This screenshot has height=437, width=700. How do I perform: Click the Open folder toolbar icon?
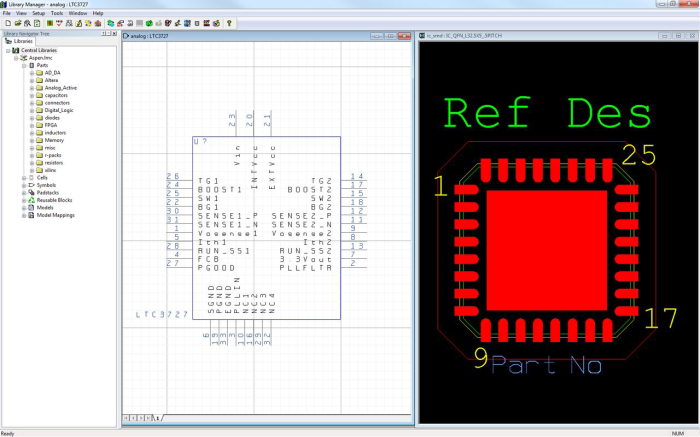[x=18, y=23]
